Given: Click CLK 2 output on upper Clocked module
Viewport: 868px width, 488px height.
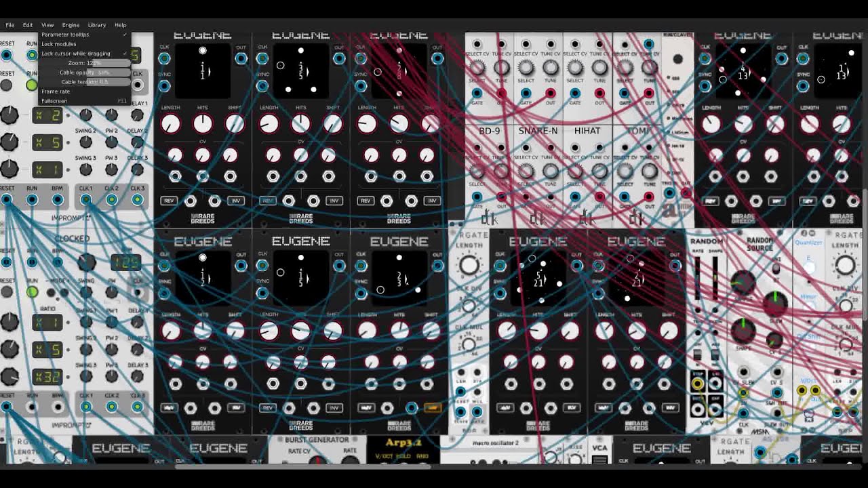Looking at the screenshot, I should tap(111, 200).
